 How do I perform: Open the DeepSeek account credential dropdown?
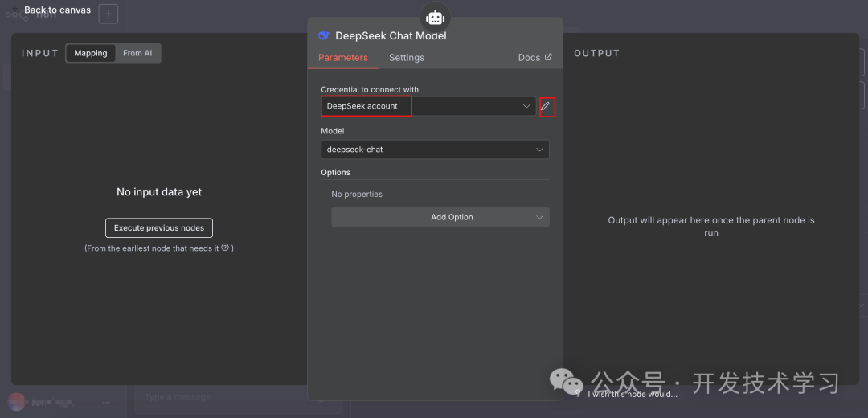428,106
